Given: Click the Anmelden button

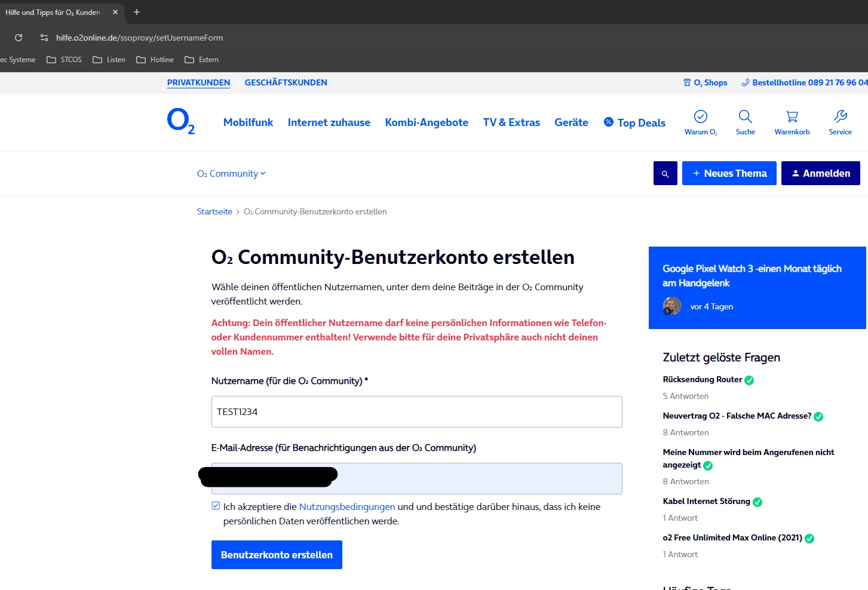Looking at the screenshot, I should [821, 173].
